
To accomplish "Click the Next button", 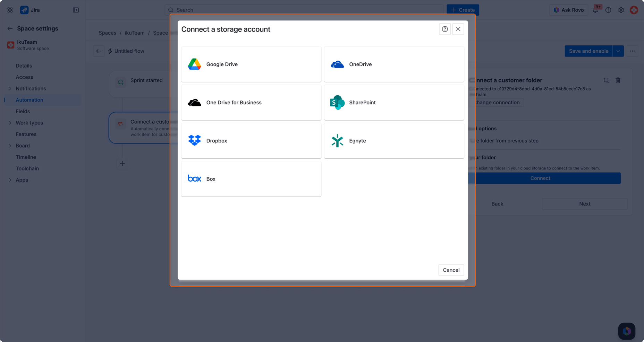I will pyautogui.click(x=585, y=204).
